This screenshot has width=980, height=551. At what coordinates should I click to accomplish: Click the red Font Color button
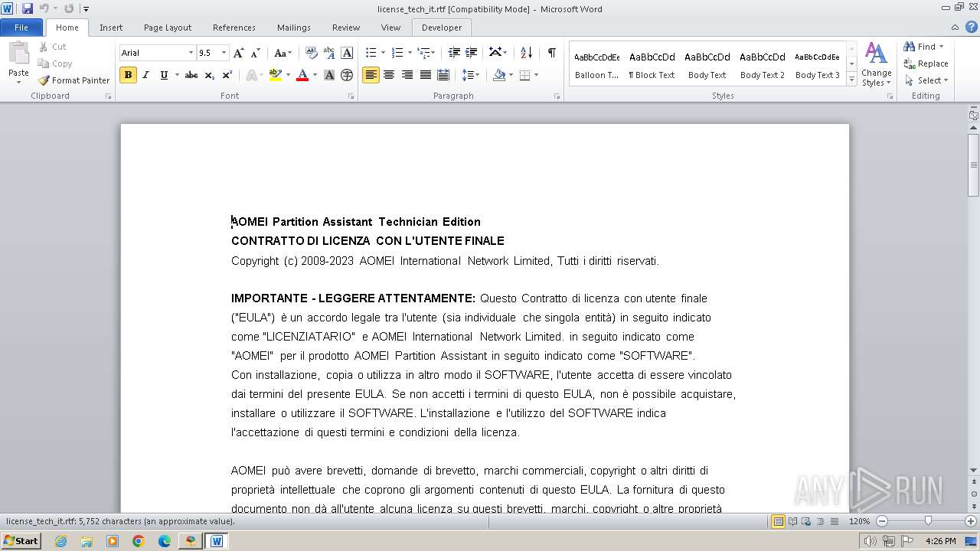tap(302, 75)
